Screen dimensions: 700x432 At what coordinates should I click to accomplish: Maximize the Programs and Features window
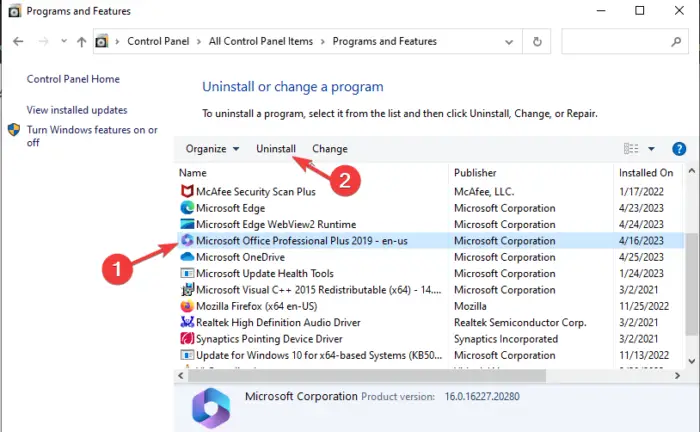[639, 11]
